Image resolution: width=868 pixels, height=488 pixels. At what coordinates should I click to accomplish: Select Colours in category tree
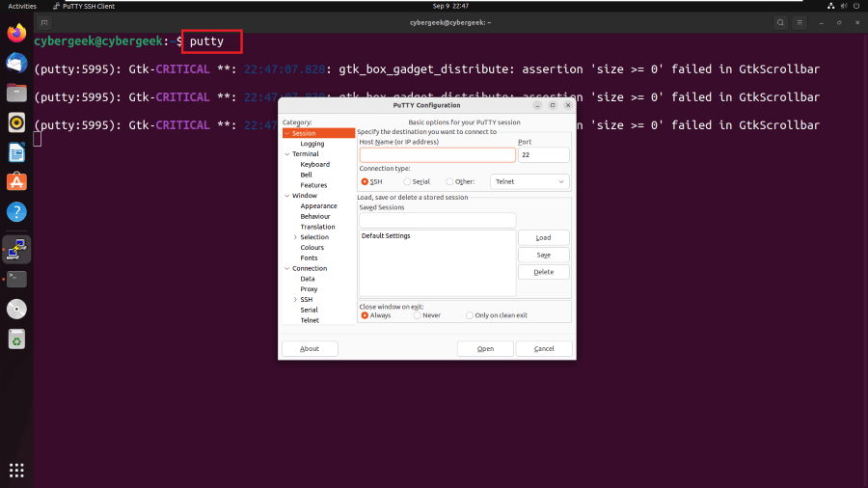tap(312, 247)
